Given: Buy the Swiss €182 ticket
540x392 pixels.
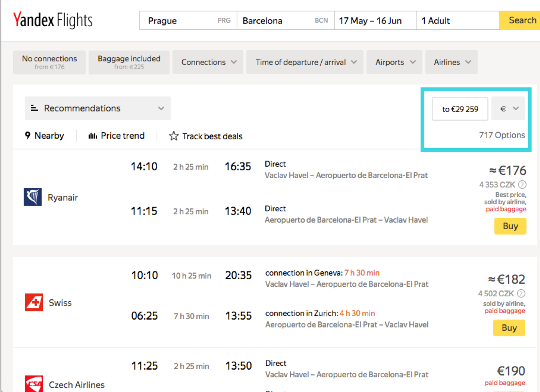Looking at the screenshot, I should (509, 328).
